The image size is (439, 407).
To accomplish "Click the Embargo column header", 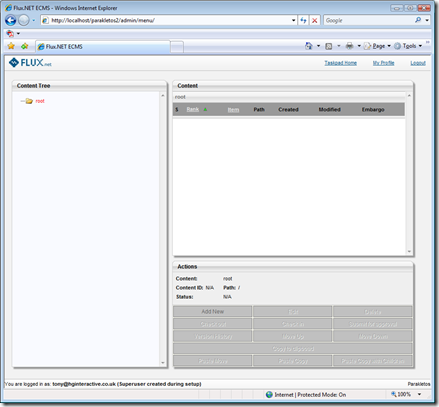I will 373,109.
